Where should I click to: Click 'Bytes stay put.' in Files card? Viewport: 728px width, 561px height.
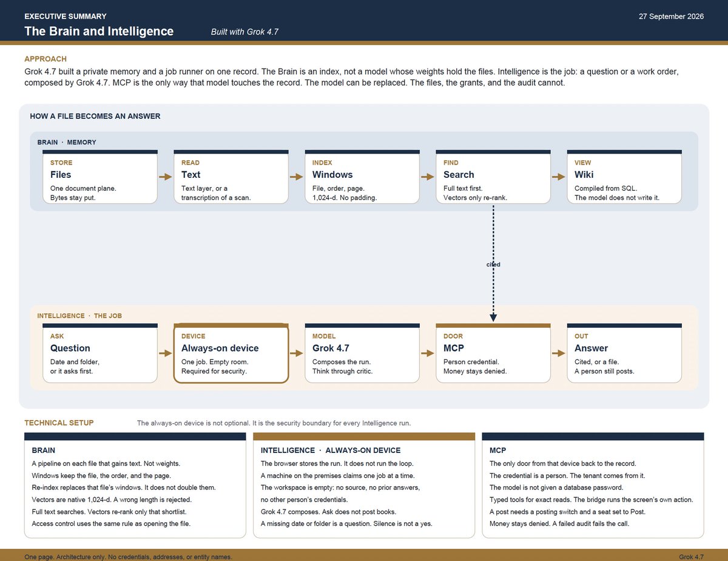click(x=73, y=198)
